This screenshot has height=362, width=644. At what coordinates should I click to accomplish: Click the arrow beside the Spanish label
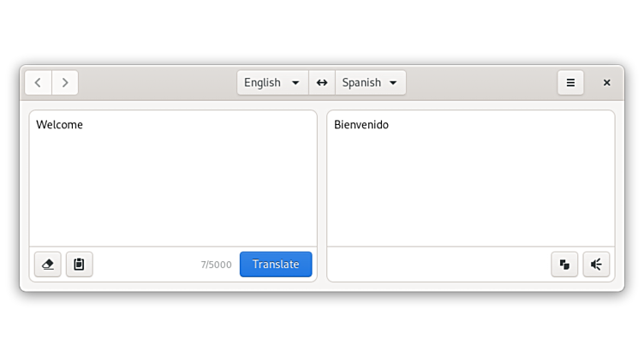click(393, 83)
